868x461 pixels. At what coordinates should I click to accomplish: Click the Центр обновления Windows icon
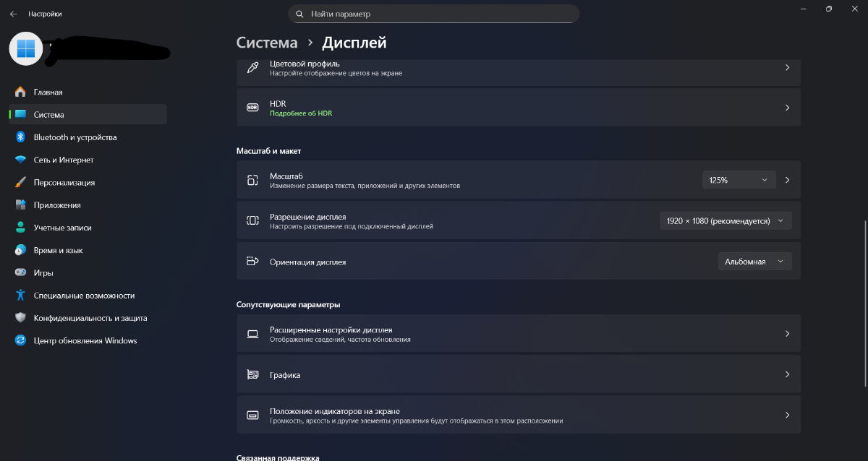click(x=20, y=340)
